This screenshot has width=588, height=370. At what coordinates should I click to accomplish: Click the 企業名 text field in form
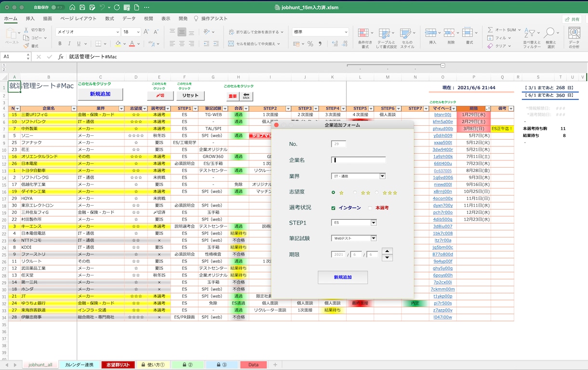click(359, 160)
